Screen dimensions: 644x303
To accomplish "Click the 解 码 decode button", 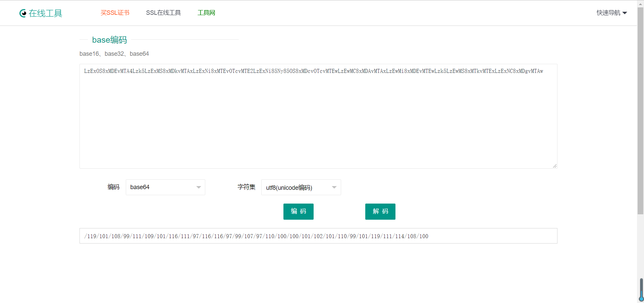I will pyautogui.click(x=380, y=212).
